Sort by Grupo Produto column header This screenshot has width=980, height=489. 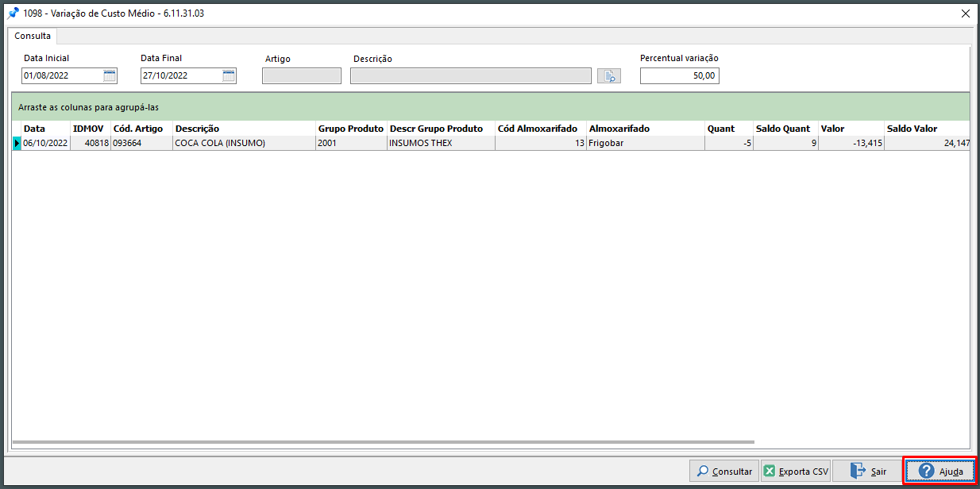(351, 129)
